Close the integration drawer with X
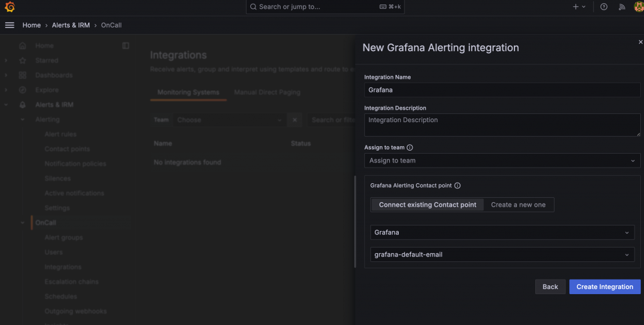The width and height of the screenshot is (644, 325). tap(640, 42)
